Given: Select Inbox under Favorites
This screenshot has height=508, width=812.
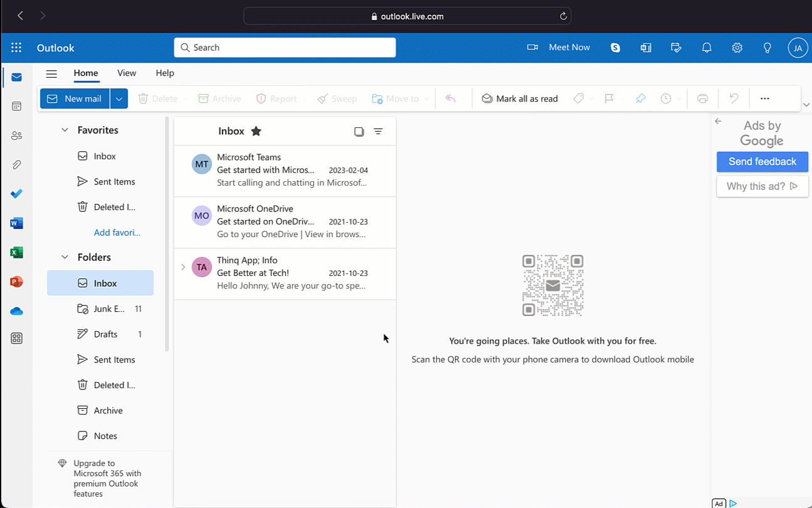Looking at the screenshot, I should pyautogui.click(x=100, y=156).
